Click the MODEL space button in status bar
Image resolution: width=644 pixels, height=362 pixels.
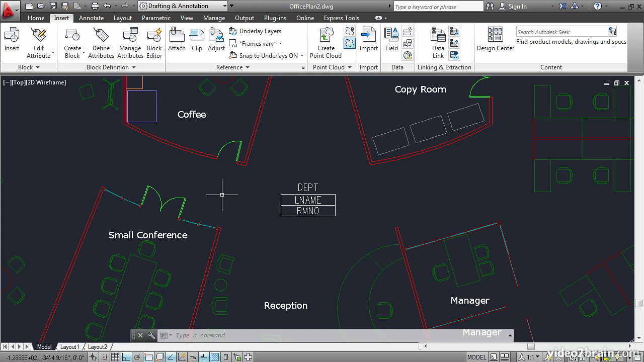tap(477, 357)
